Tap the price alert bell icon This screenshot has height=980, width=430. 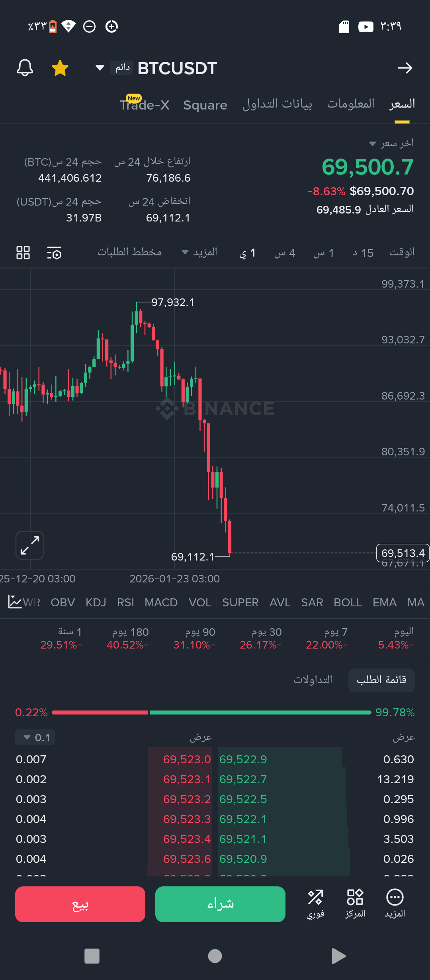[x=25, y=68]
